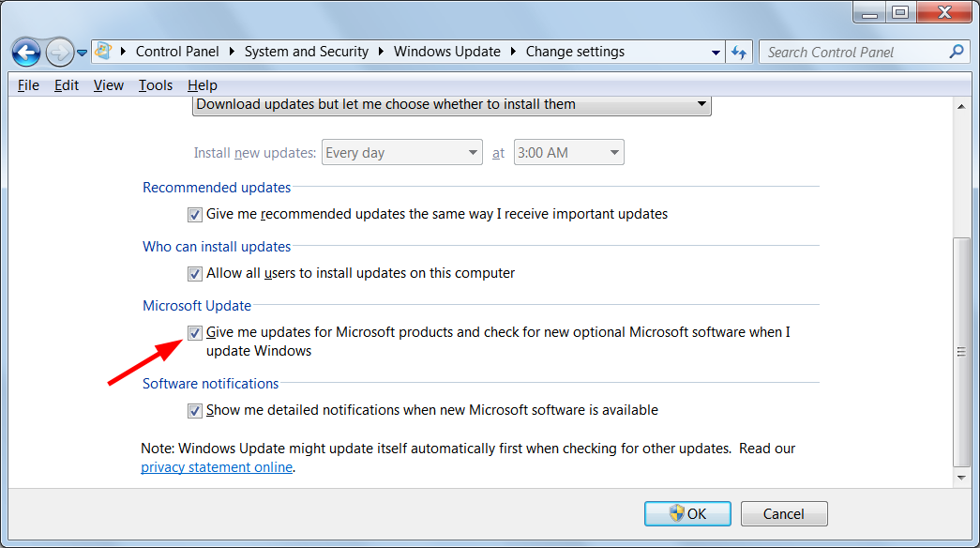Disable updates for Microsoft products checkbox
980x548 pixels.
click(194, 332)
